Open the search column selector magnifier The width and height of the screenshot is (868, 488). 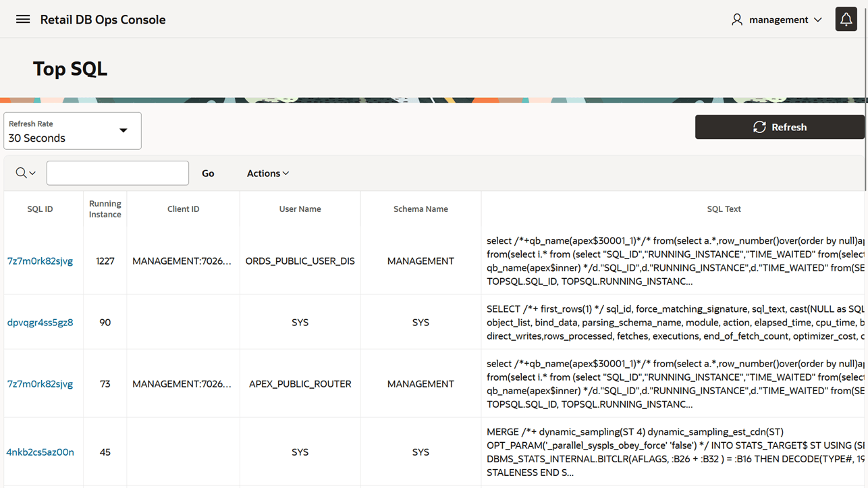click(x=26, y=173)
